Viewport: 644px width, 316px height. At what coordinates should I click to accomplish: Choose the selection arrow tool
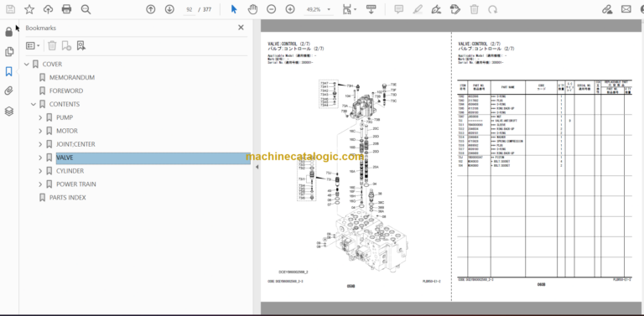pyautogui.click(x=234, y=9)
